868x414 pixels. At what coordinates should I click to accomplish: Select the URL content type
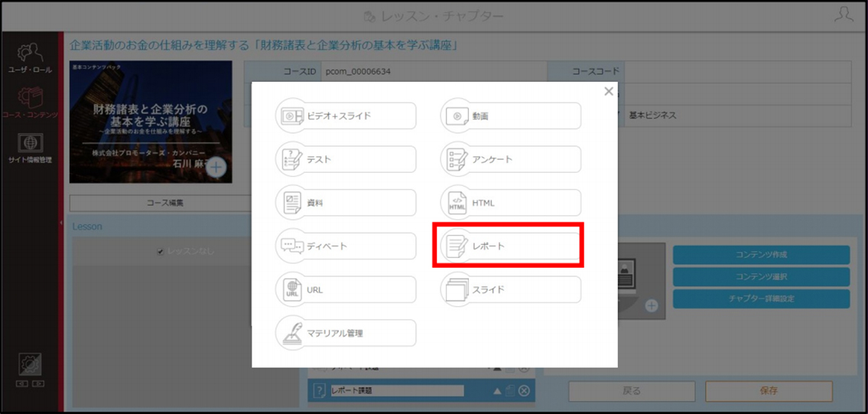click(346, 290)
